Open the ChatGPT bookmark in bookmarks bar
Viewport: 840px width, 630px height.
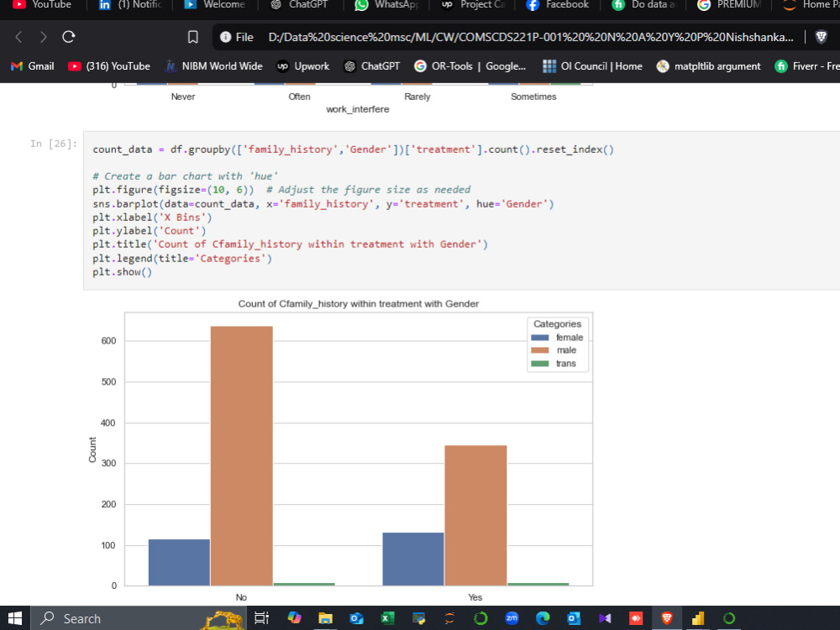click(372, 66)
